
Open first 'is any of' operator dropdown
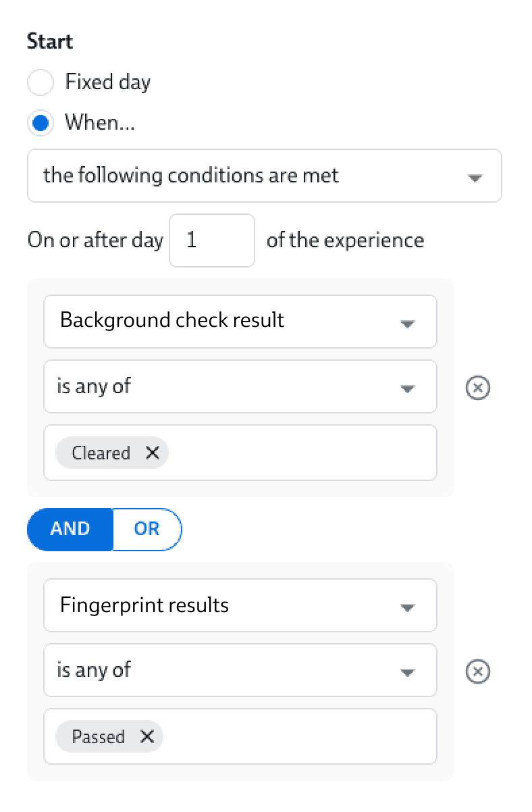[x=240, y=386]
